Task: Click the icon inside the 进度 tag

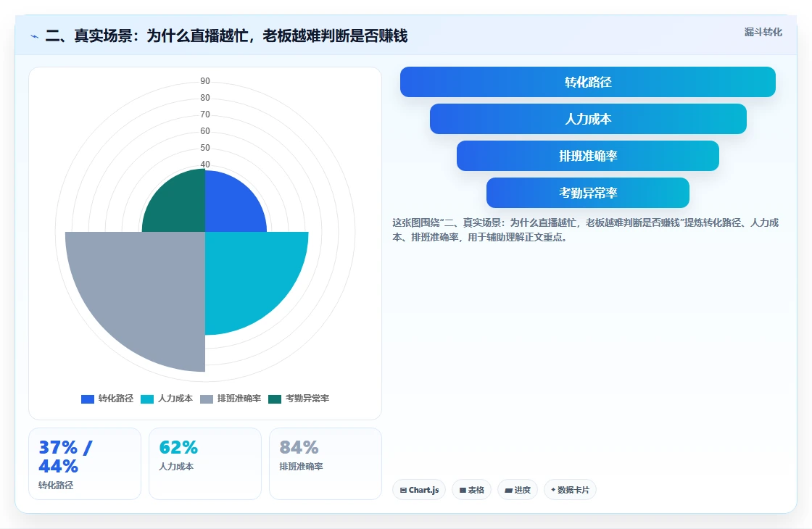Action: coord(508,490)
